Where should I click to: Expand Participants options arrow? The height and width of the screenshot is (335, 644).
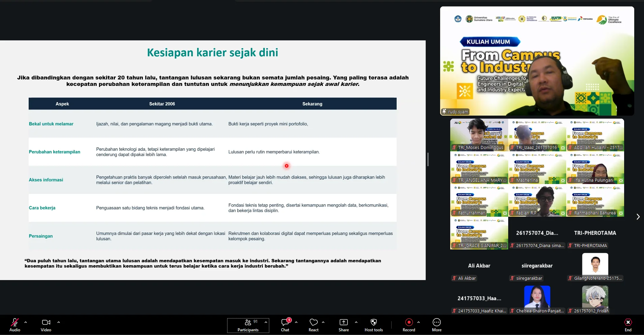(x=266, y=322)
